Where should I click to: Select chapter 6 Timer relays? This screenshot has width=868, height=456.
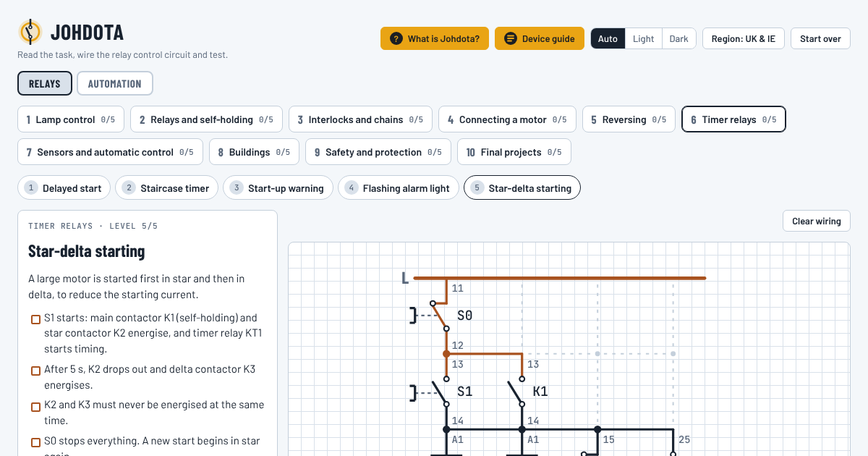733,119
